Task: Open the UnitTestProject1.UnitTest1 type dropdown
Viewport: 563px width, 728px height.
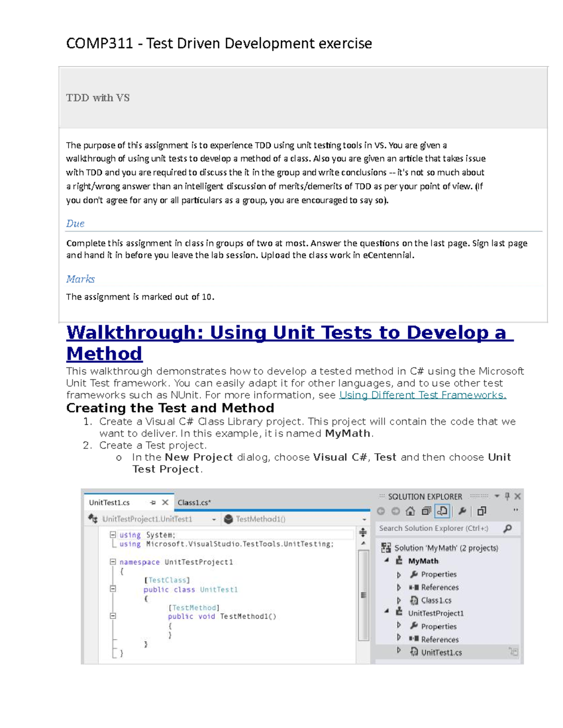Action: tap(214, 519)
